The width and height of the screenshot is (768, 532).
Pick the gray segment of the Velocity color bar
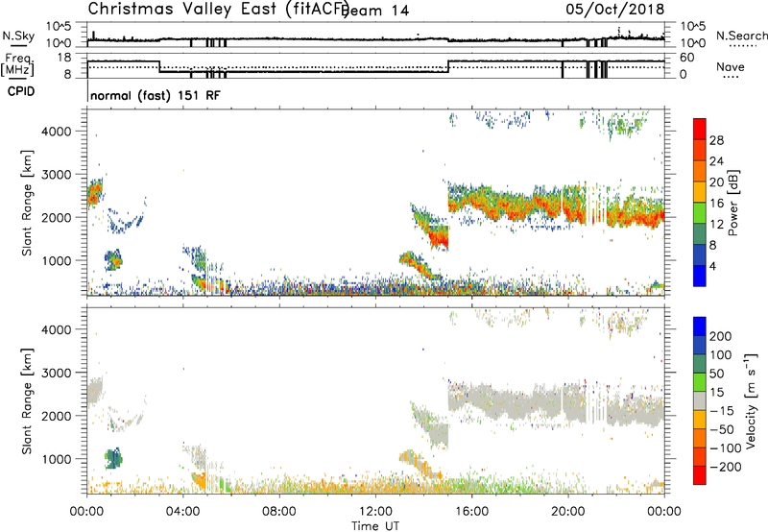[x=700, y=400]
